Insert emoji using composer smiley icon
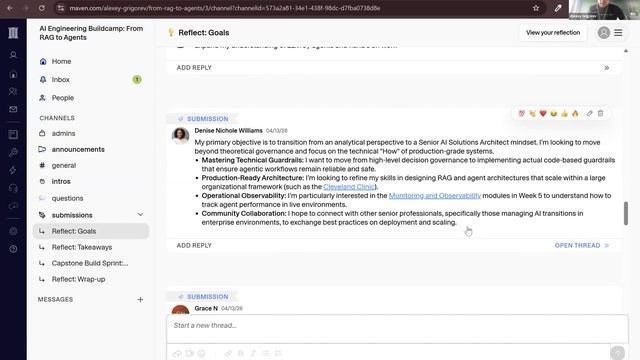This screenshot has width=640, height=360. click(x=202, y=353)
